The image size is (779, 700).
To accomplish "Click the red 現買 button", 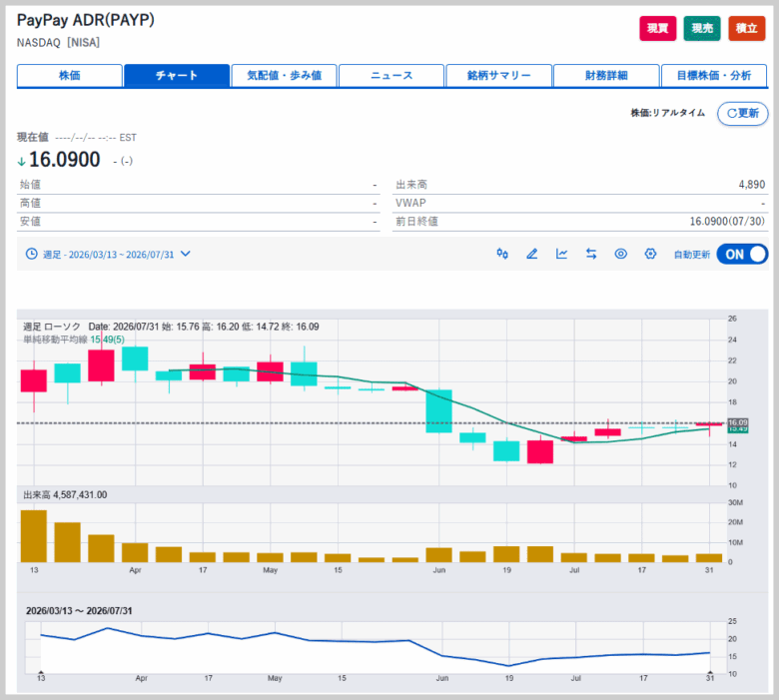I will (x=657, y=28).
